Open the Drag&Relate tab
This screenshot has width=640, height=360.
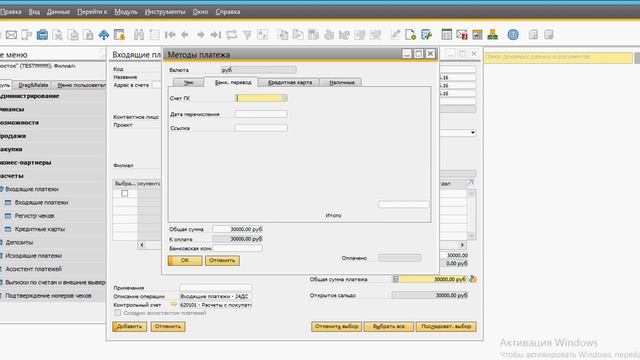coord(33,85)
